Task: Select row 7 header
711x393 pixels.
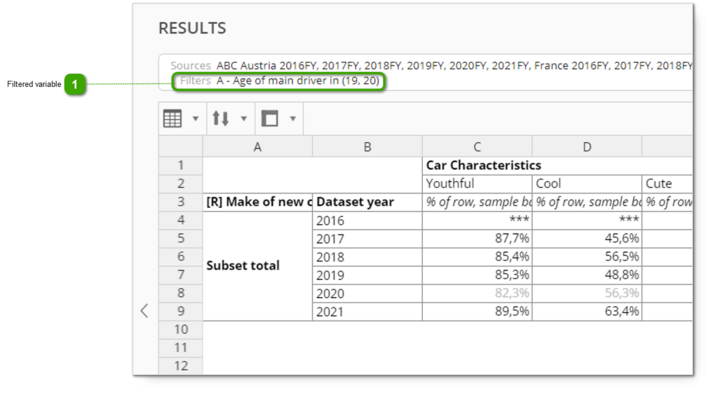Action: [180, 275]
